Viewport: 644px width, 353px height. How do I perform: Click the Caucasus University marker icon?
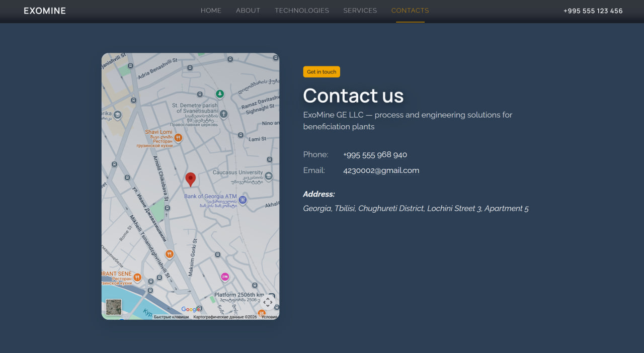pos(269,176)
